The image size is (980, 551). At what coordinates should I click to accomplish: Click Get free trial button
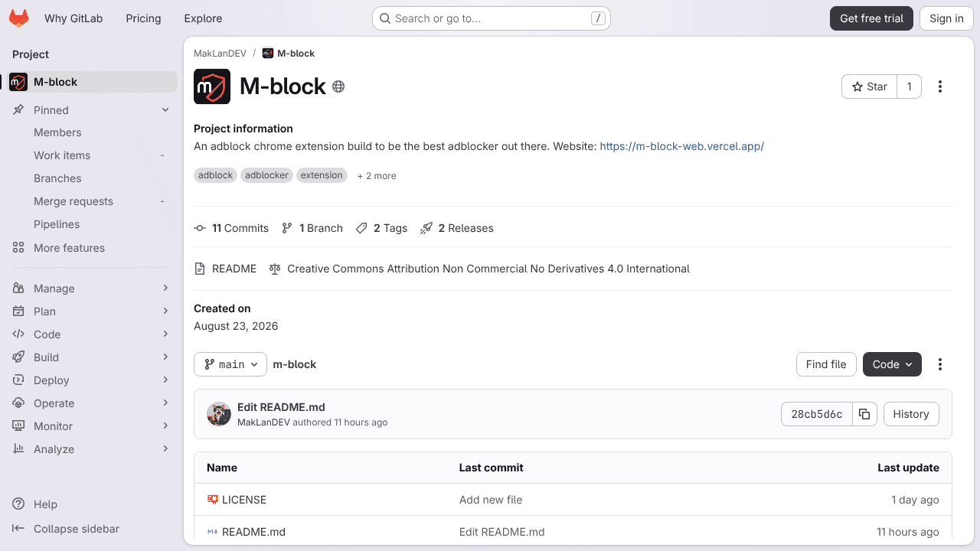pyautogui.click(x=871, y=18)
